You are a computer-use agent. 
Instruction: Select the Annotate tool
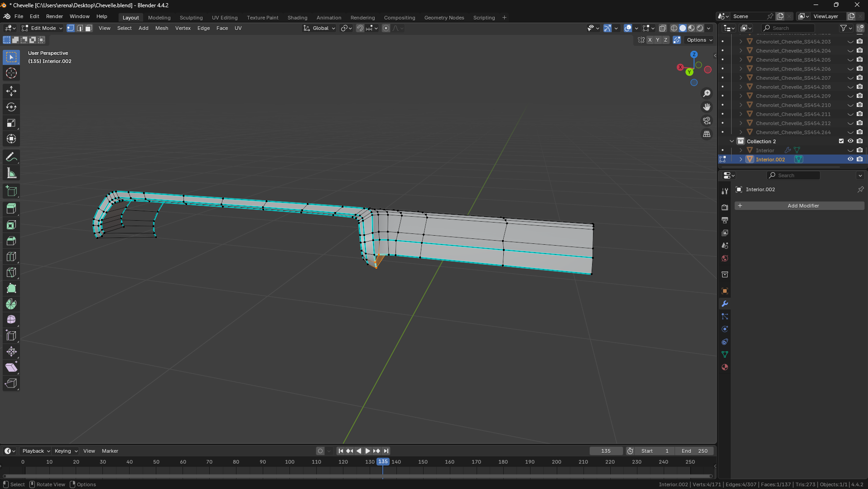click(x=11, y=157)
